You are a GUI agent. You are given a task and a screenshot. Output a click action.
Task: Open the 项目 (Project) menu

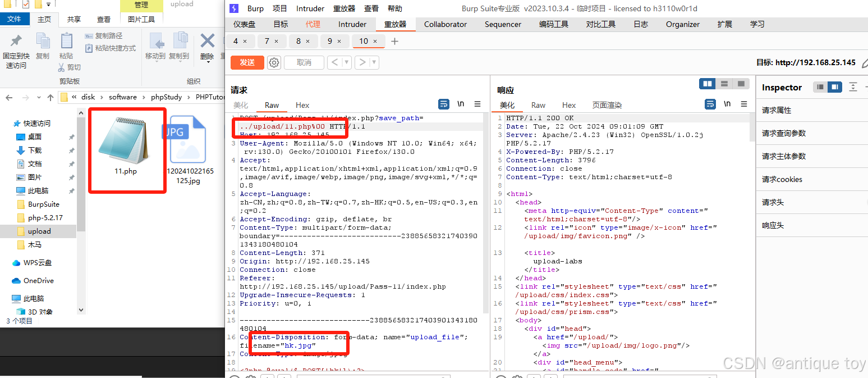(x=279, y=8)
